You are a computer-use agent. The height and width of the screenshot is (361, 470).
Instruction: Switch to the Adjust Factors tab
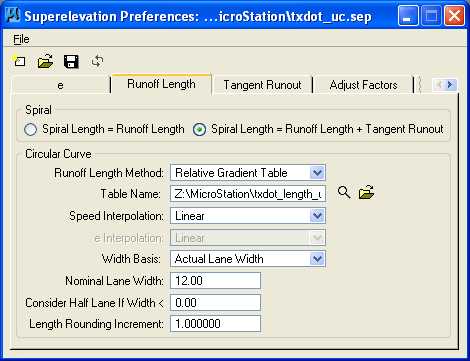click(x=363, y=85)
